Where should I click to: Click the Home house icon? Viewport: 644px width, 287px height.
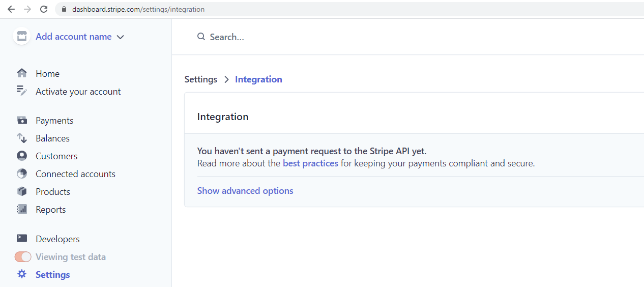(x=21, y=73)
